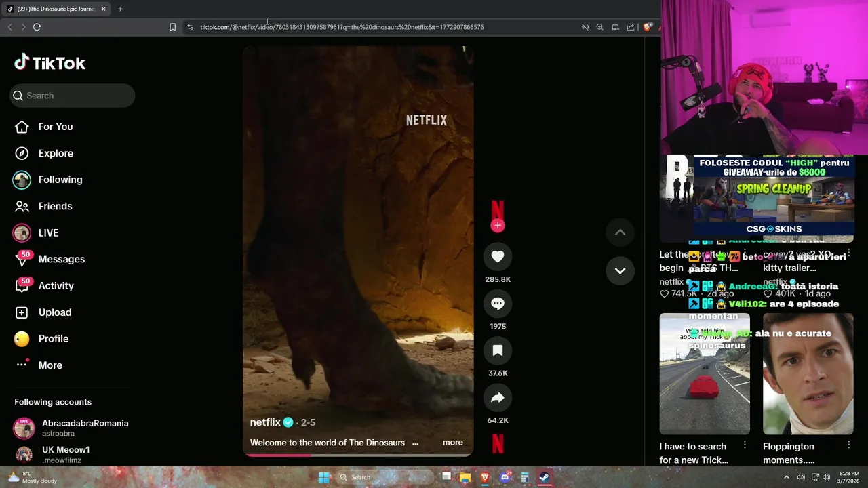Share the video using arrow icon
The width and height of the screenshot is (868, 488).
pyautogui.click(x=498, y=397)
